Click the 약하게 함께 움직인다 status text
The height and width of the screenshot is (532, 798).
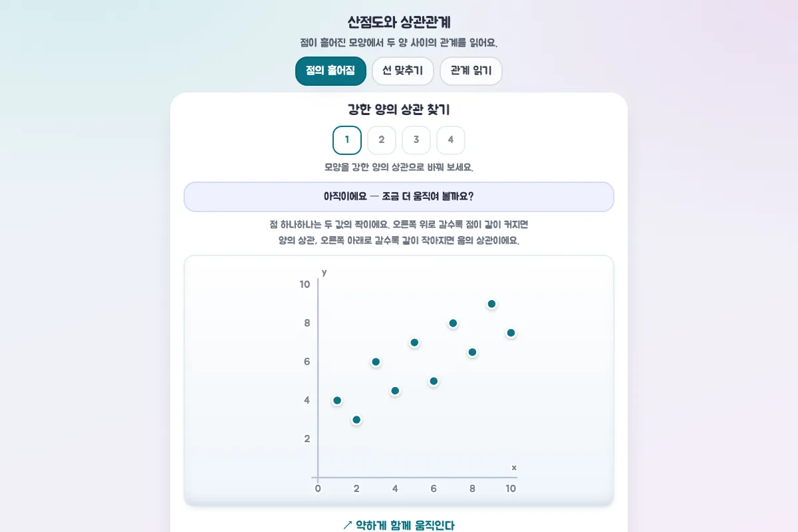tap(399, 525)
